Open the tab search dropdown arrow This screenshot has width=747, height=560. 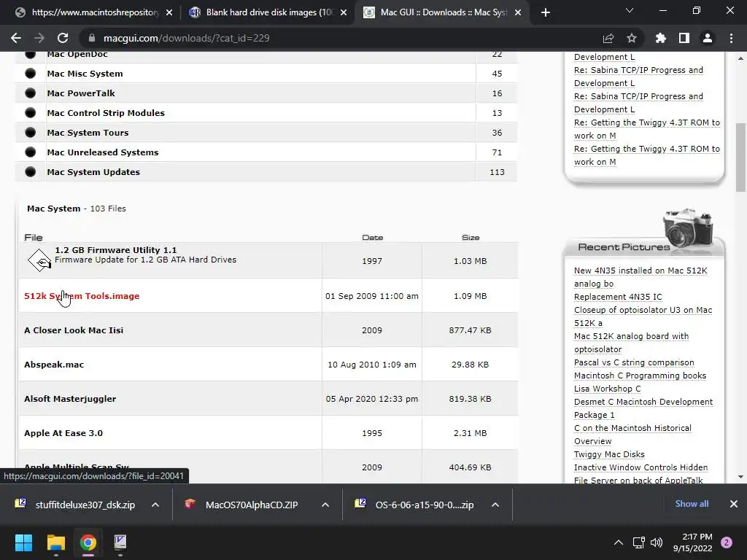tap(630, 10)
